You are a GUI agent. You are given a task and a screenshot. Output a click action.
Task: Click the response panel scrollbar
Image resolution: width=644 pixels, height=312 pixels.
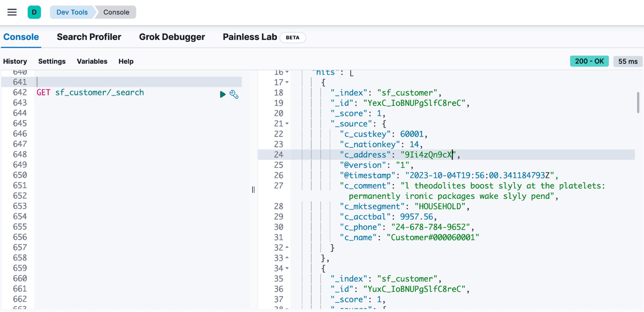pos(639,103)
